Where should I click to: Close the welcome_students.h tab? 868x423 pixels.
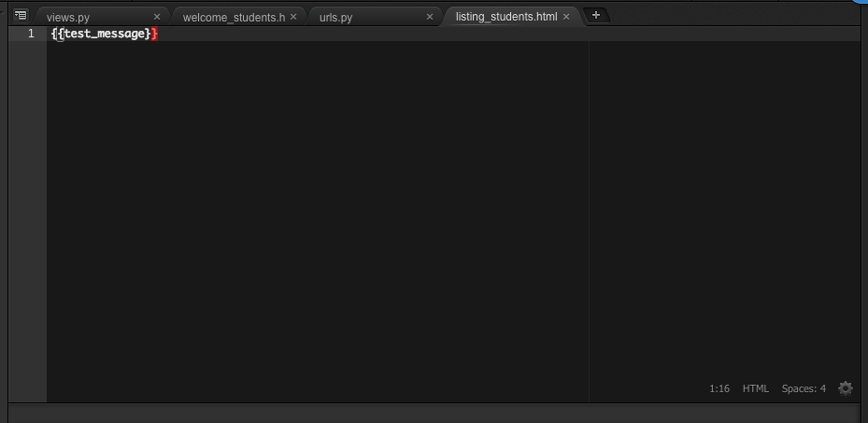293,17
